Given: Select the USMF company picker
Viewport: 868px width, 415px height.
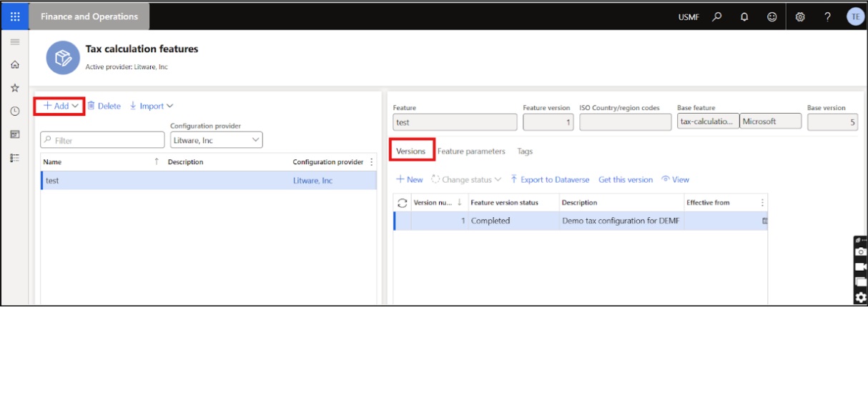Looking at the screenshot, I should [689, 17].
